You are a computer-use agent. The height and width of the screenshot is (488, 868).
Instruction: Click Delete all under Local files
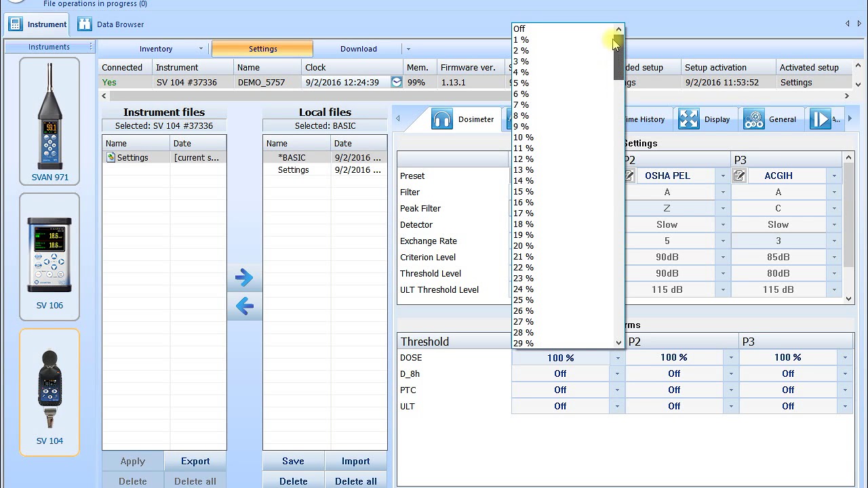click(356, 481)
